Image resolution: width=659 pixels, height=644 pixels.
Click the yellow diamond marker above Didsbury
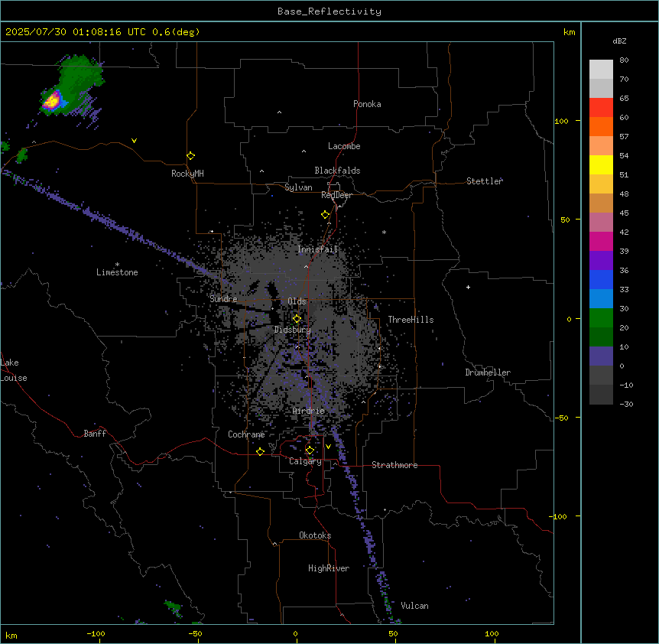pos(297,319)
